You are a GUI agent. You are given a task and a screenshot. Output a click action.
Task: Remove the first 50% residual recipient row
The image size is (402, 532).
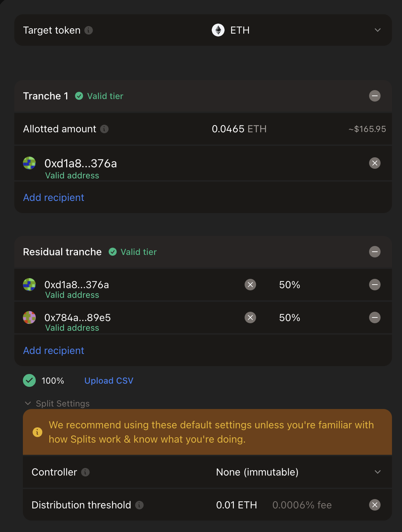click(374, 285)
